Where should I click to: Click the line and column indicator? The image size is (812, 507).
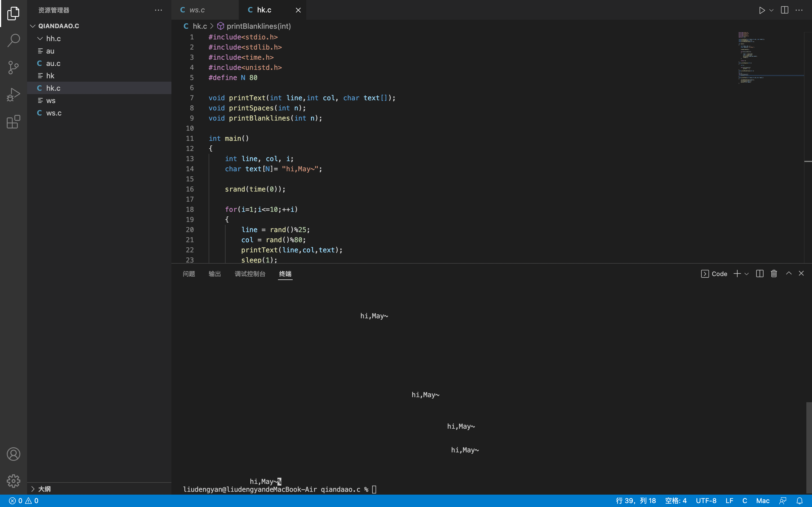tap(636, 501)
